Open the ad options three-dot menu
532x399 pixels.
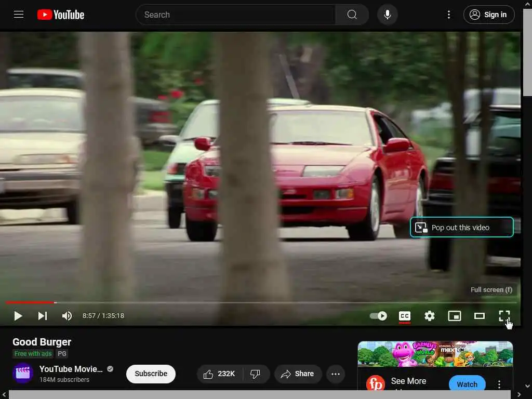click(499, 384)
